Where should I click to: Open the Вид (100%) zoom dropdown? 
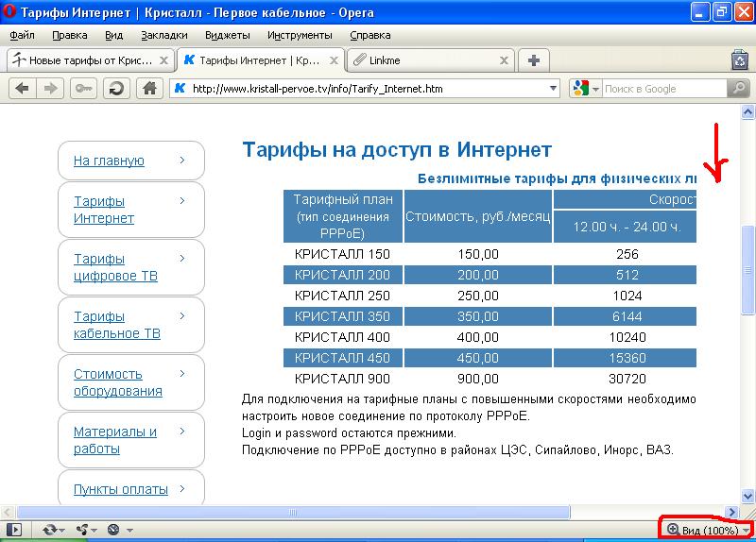(709, 531)
